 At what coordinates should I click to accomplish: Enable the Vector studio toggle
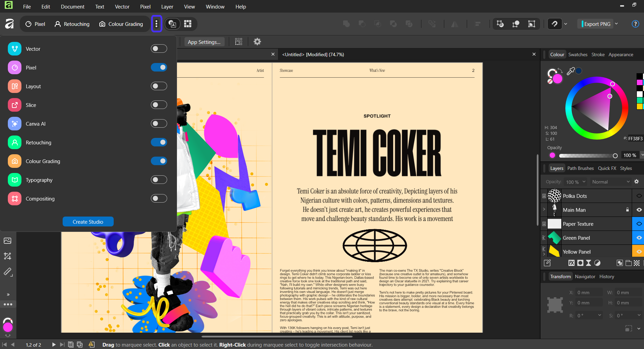(159, 49)
